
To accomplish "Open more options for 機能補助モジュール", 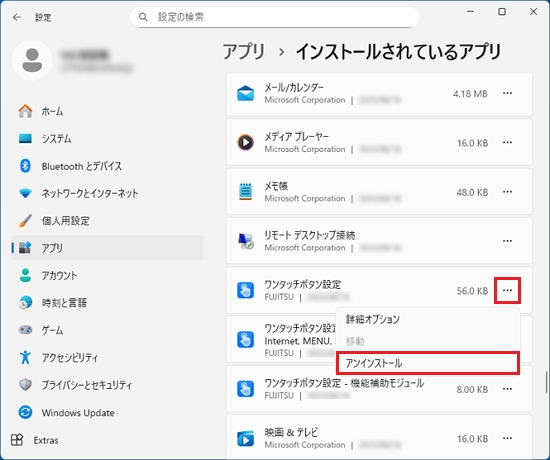I will tap(507, 389).
